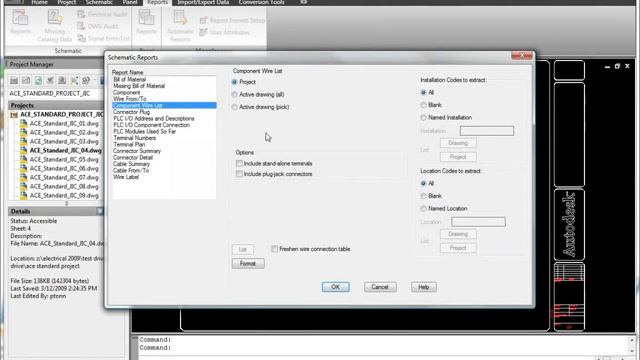Choose Blank under Installation Codes
The image size is (640, 360).
[x=423, y=105]
